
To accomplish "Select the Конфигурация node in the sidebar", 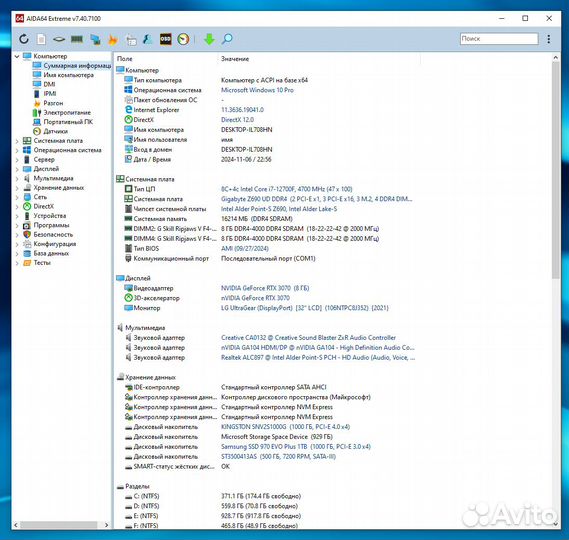I will tap(55, 244).
